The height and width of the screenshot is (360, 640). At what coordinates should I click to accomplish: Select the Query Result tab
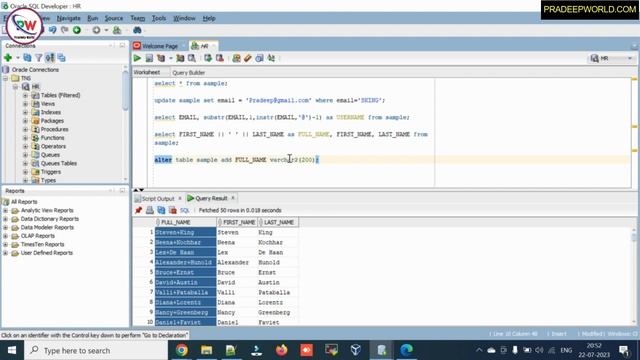click(x=211, y=198)
